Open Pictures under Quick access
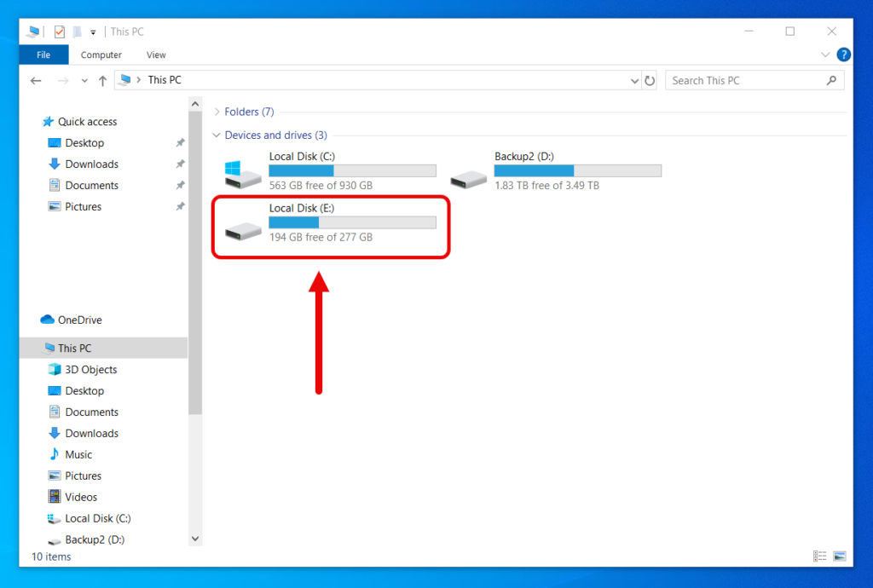 83,206
